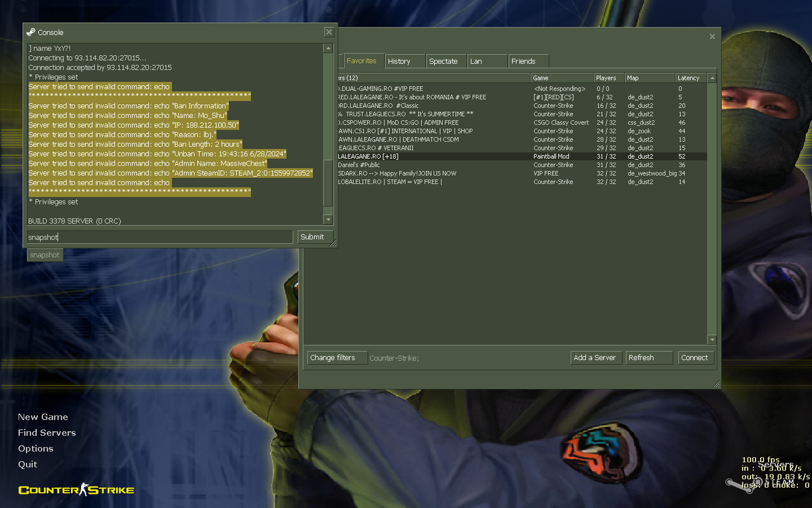812x508 pixels.
Task: Click the "Admin Name: MassiveChest" console line
Action: 148,163
